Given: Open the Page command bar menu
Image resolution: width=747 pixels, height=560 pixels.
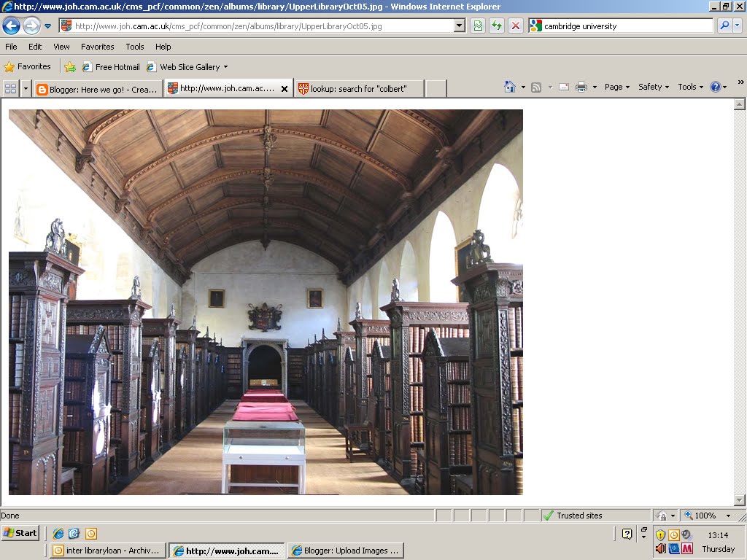Looking at the screenshot, I should 617,87.
